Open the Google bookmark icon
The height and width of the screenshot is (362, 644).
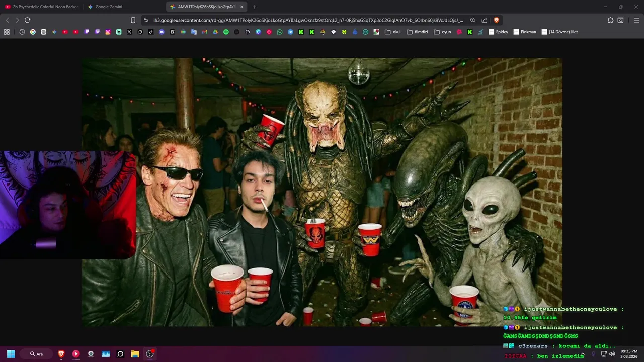pyautogui.click(x=33, y=32)
